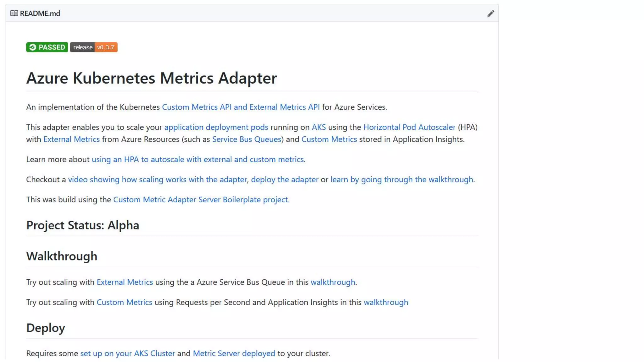Open the Horizontal Pod Autoscaler link
Image resolution: width=644 pixels, height=362 pixels.
pos(409,127)
